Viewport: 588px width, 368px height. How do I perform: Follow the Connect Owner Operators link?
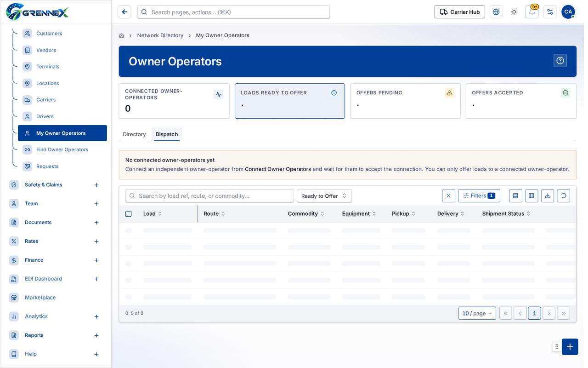tap(278, 169)
